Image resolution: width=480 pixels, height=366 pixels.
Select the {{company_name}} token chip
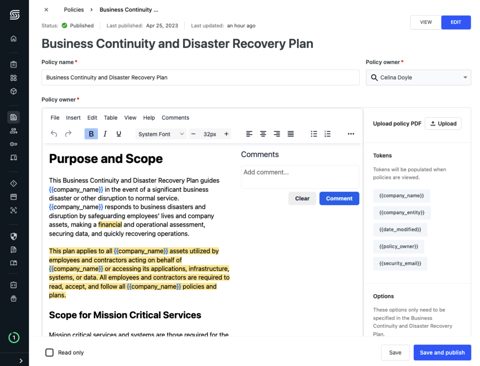(401, 196)
